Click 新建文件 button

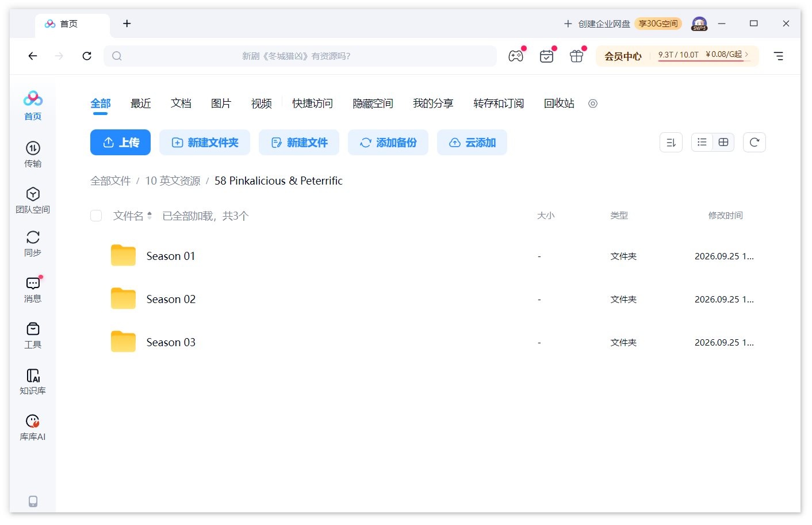299,142
